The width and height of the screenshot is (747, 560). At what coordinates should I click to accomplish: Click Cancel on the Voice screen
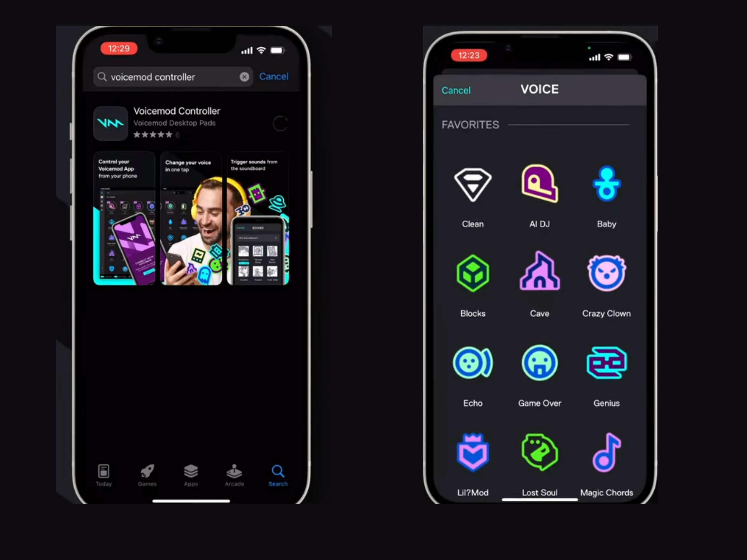456,90
